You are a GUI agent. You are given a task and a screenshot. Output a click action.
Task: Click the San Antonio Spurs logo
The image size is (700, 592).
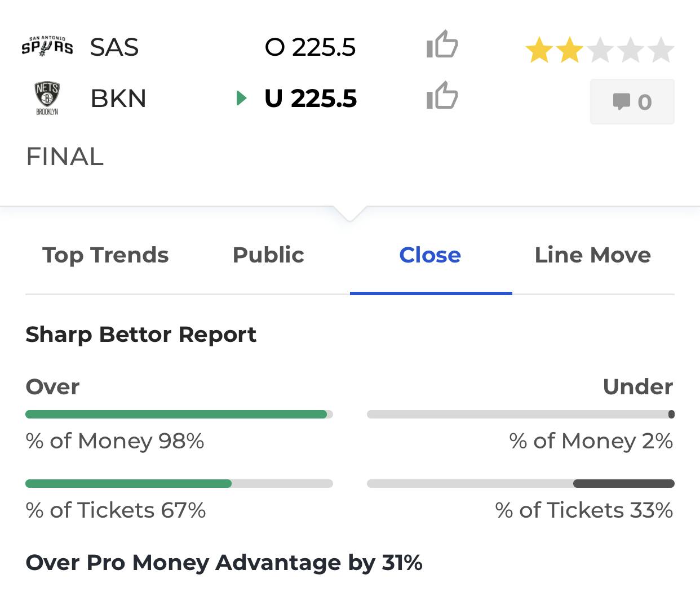pos(47,46)
